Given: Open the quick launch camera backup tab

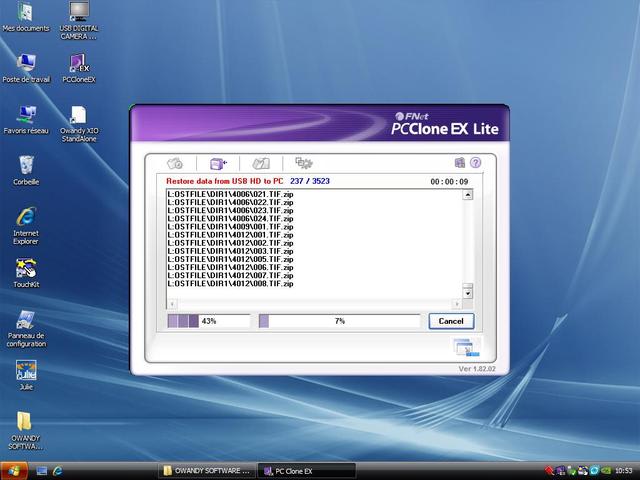Looking at the screenshot, I should coord(175,164).
